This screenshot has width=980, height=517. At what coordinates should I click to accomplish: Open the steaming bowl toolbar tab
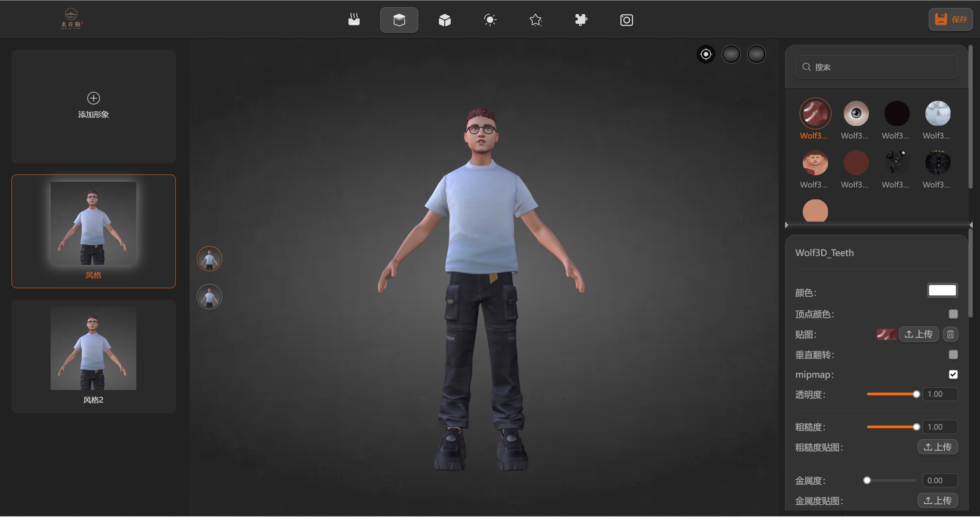click(x=354, y=20)
